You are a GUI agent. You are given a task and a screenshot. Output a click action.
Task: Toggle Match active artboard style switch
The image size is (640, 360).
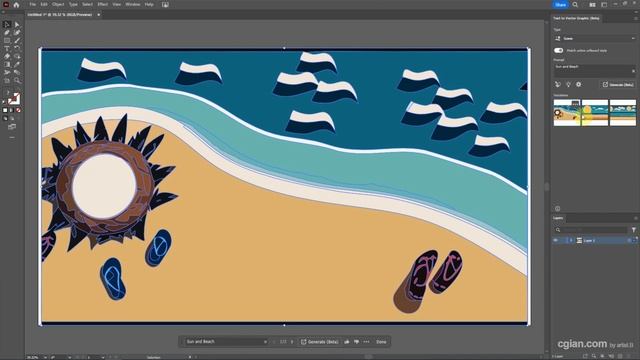tap(558, 50)
